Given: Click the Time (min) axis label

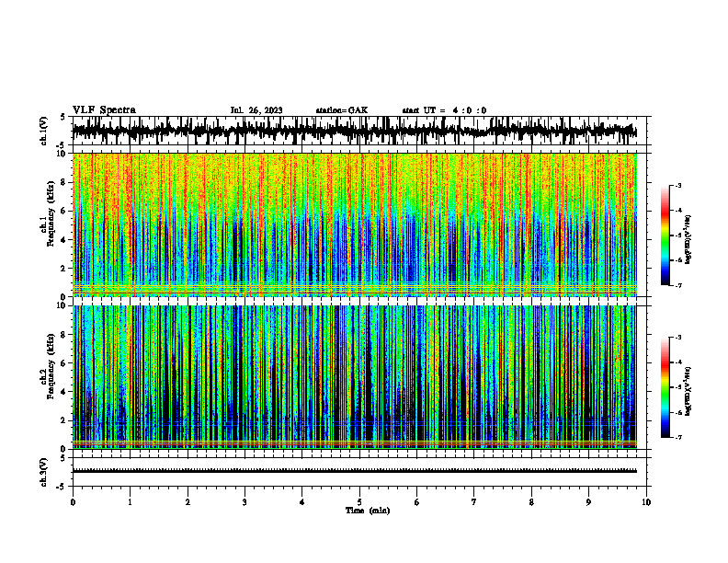Looking at the screenshot, I should 368,511.
